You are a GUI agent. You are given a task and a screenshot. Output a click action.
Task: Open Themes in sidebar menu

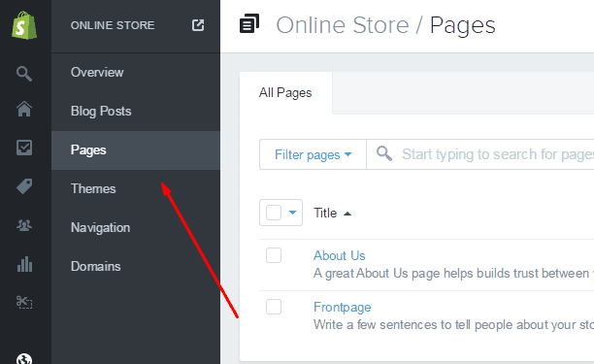(x=136, y=189)
